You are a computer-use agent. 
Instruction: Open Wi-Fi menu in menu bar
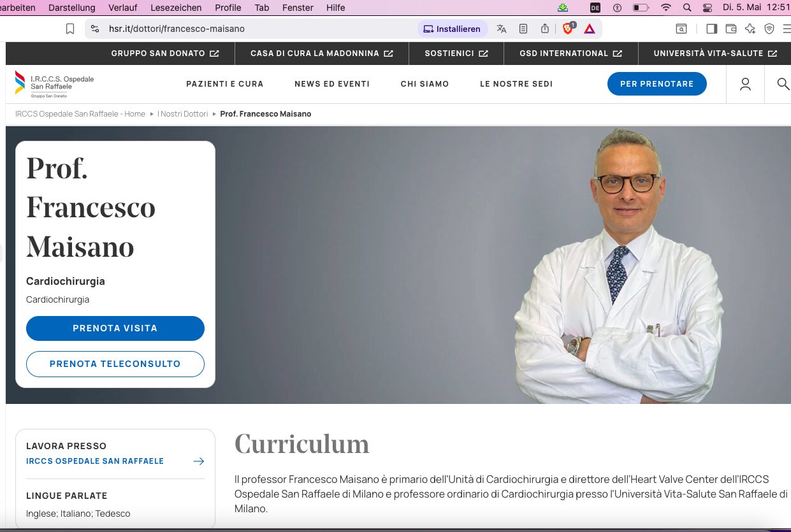coord(666,8)
